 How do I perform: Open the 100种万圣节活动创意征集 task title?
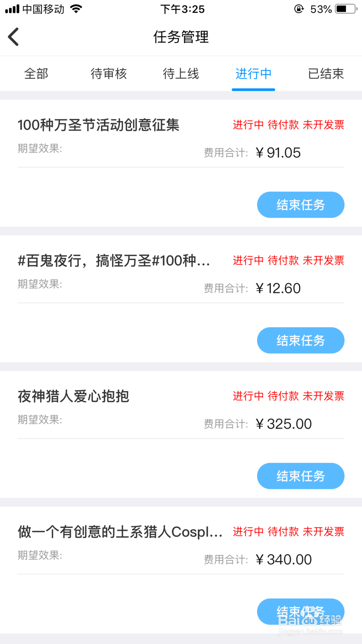click(98, 125)
